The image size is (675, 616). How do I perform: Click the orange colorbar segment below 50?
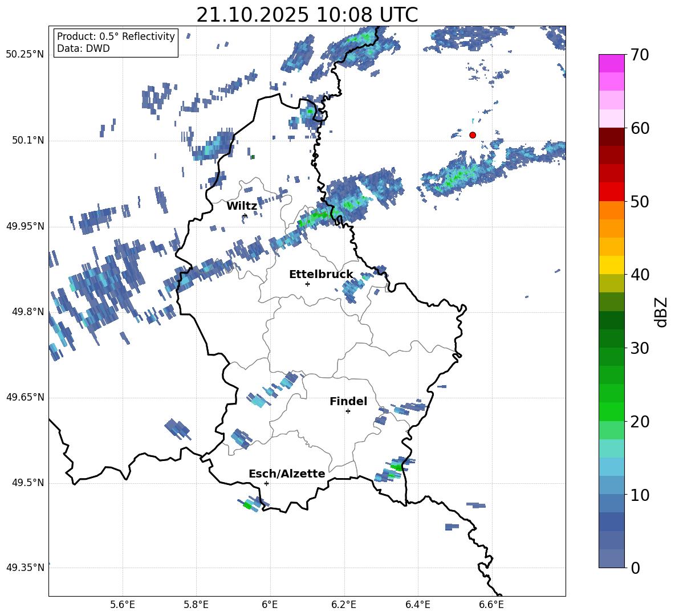(x=611, y=210)
